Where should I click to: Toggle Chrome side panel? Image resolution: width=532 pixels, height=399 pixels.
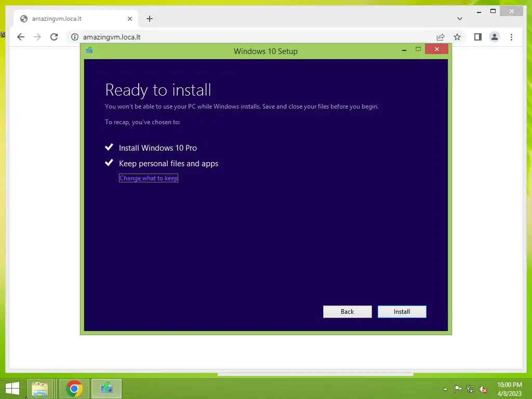coord(478,37)
